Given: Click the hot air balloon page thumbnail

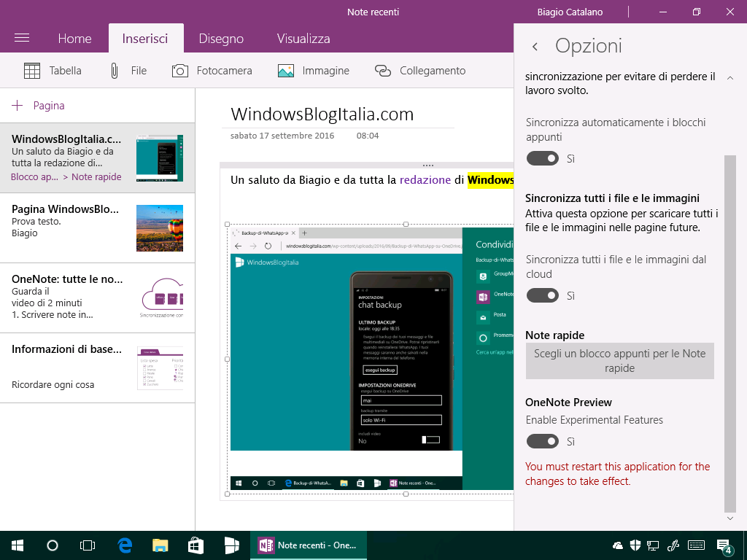Looking at the screenshot, I should (160, 228).
